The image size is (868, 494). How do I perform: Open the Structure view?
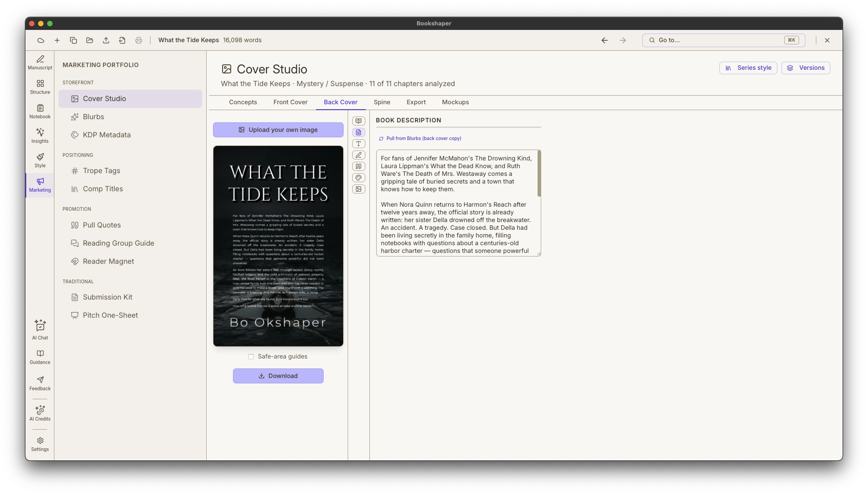(40, 87)
